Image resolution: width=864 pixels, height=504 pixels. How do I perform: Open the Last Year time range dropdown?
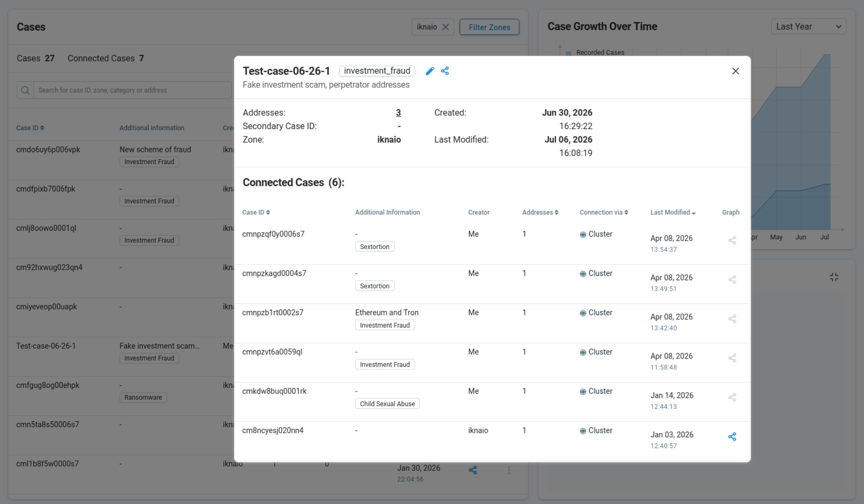(808, 27)
